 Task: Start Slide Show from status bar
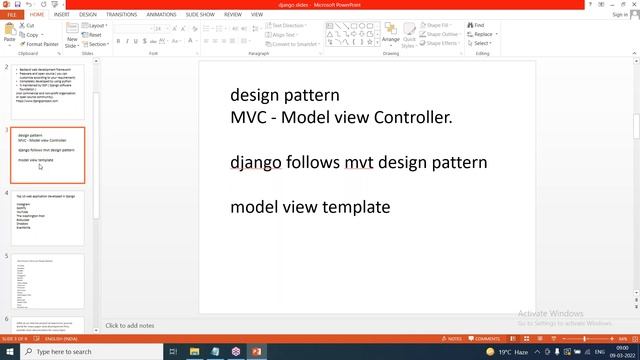point(553,339)
